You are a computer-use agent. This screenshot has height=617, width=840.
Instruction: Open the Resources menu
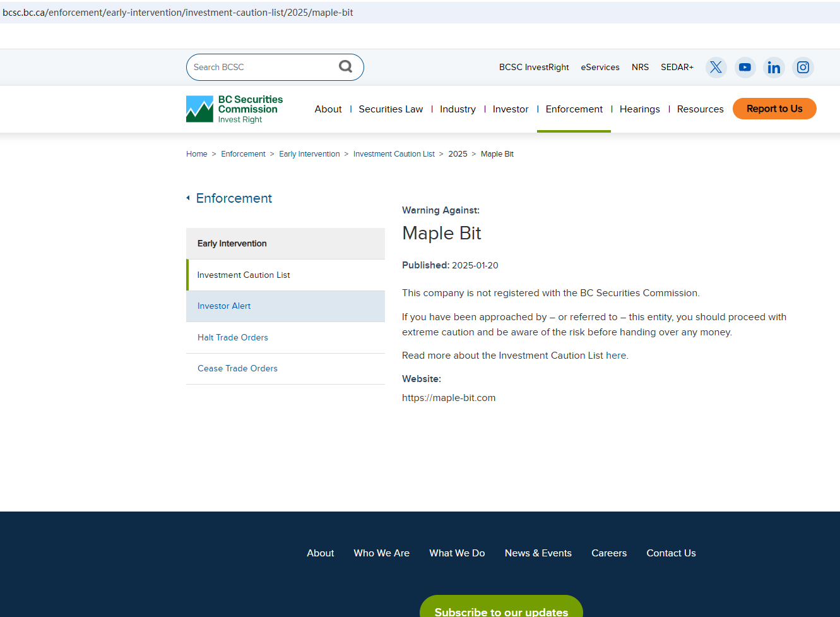point(700,109)
